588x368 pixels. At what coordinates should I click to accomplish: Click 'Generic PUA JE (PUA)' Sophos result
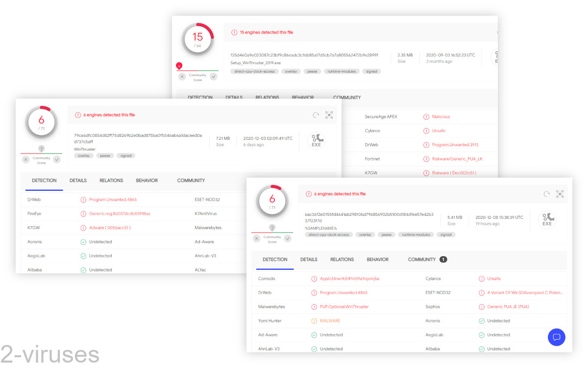click(x=508, y=307)
